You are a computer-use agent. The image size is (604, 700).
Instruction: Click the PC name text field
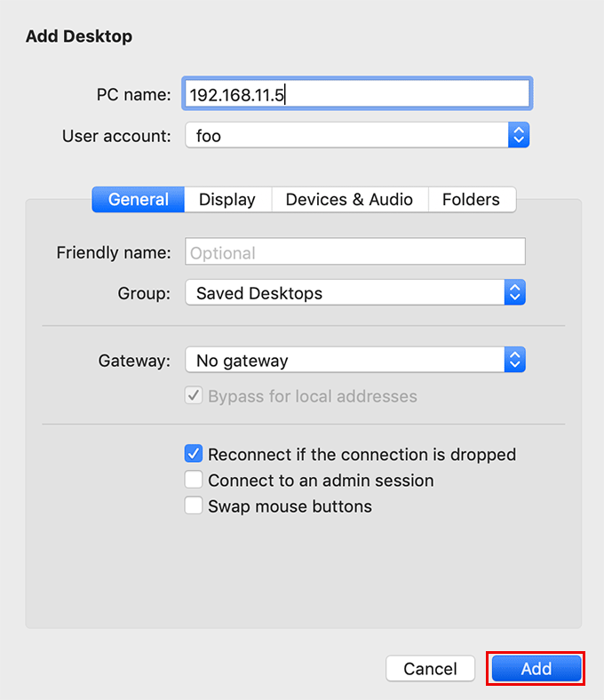click(x=356, y=93)
